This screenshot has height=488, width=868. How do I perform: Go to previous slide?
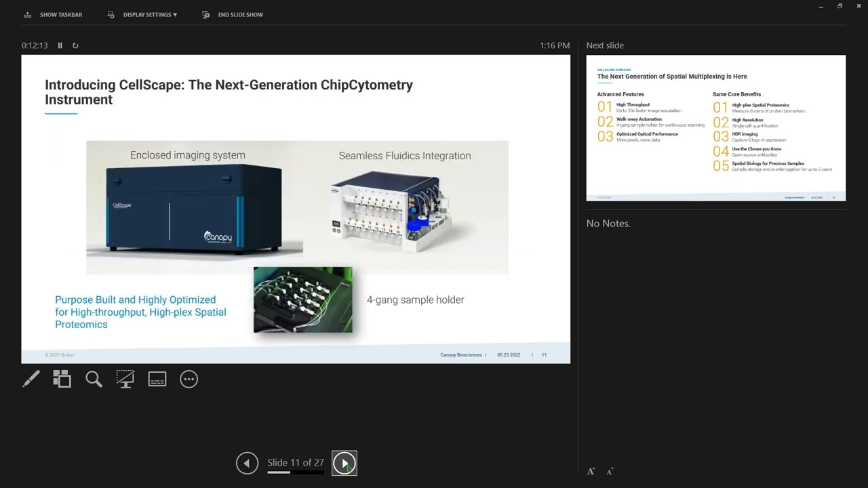click(247, 463)
